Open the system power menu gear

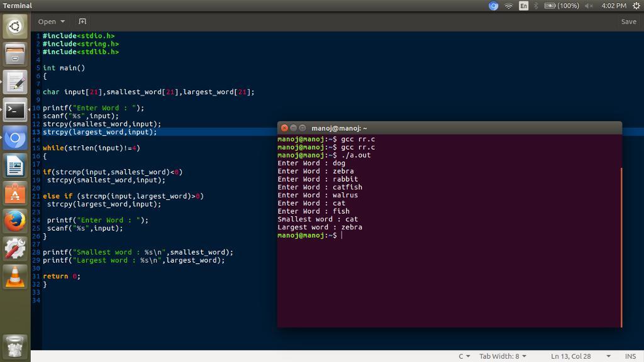pyautogui.click(x=636, y=6)
